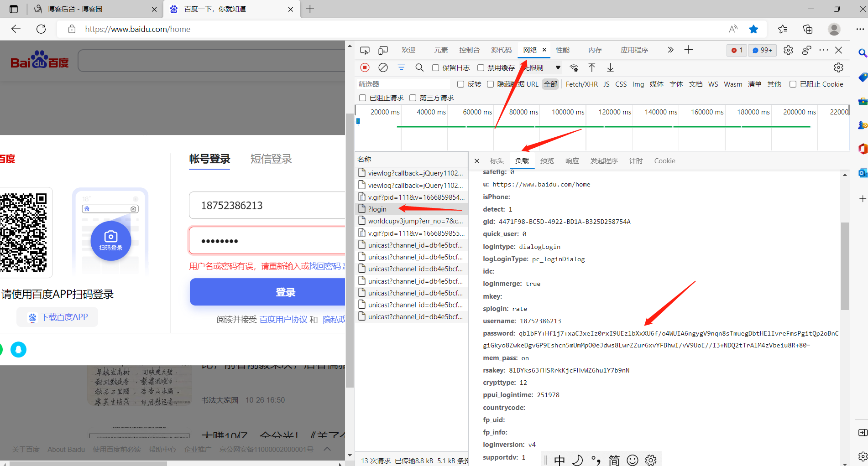Check the 已阻止请求 checkbox
Image resolution: width=868 pixels, height=466 pixels.
(363, 98)
